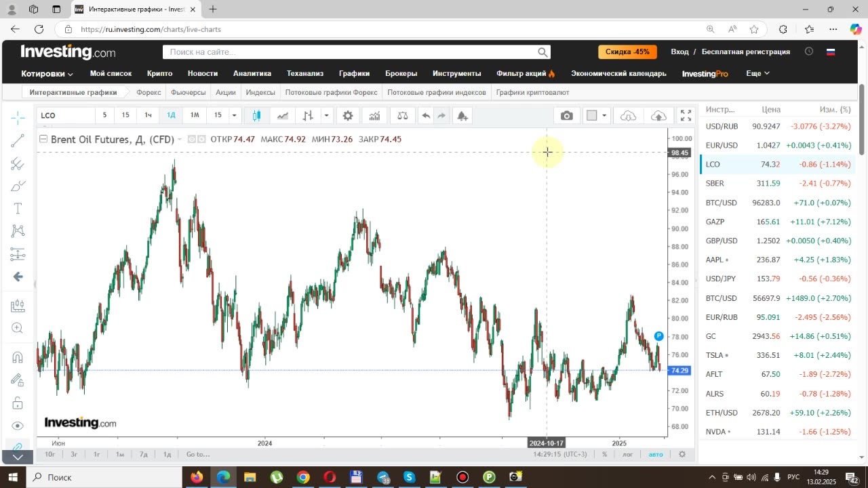
Task: Hide all drawings with eye icon
Action: point(18,426)
